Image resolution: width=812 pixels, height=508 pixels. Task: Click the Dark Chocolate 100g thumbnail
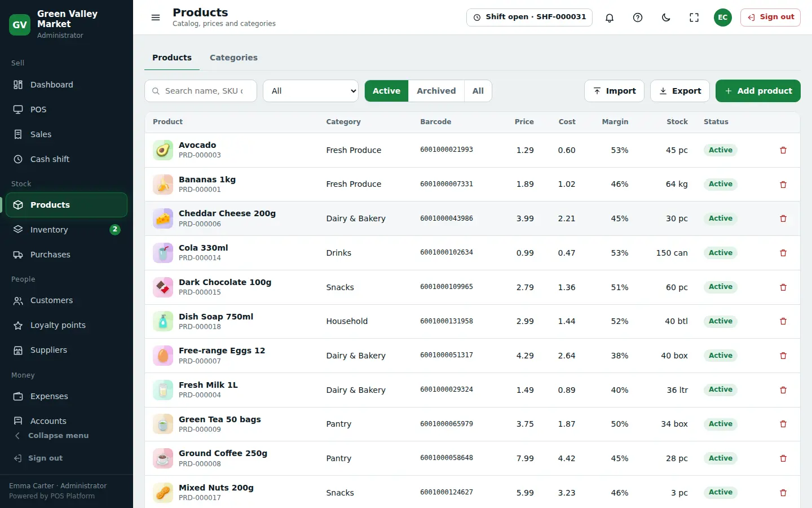163,287
